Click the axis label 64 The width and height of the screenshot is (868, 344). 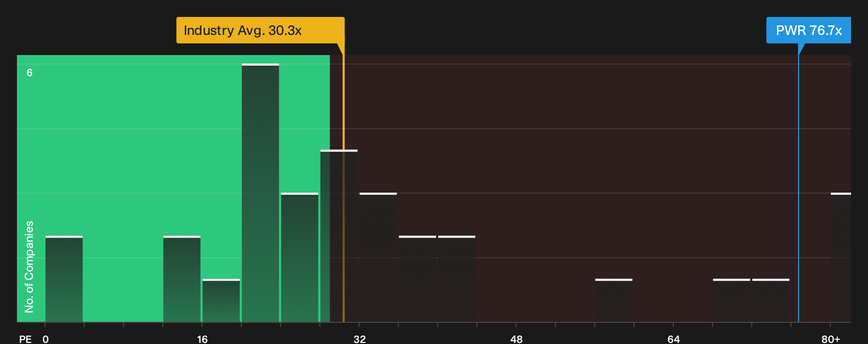[x=674, y=339]
